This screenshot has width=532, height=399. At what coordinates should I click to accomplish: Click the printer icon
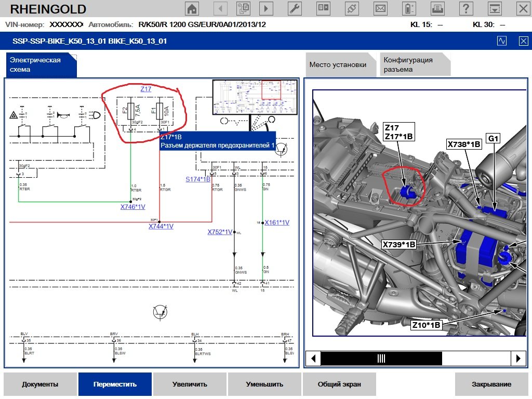pos(438,8)
